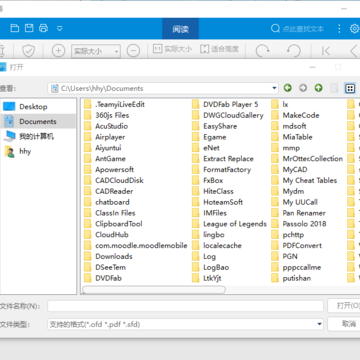Select Documents in the sidebar
This screenshot has height=360, width=360.
[38, 121]
